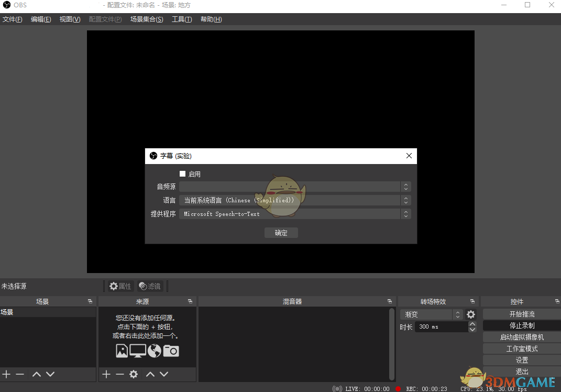Viewport: 561px width, 392px height.
Task: Click the plus icon to add a source
Action: [106, 374]
